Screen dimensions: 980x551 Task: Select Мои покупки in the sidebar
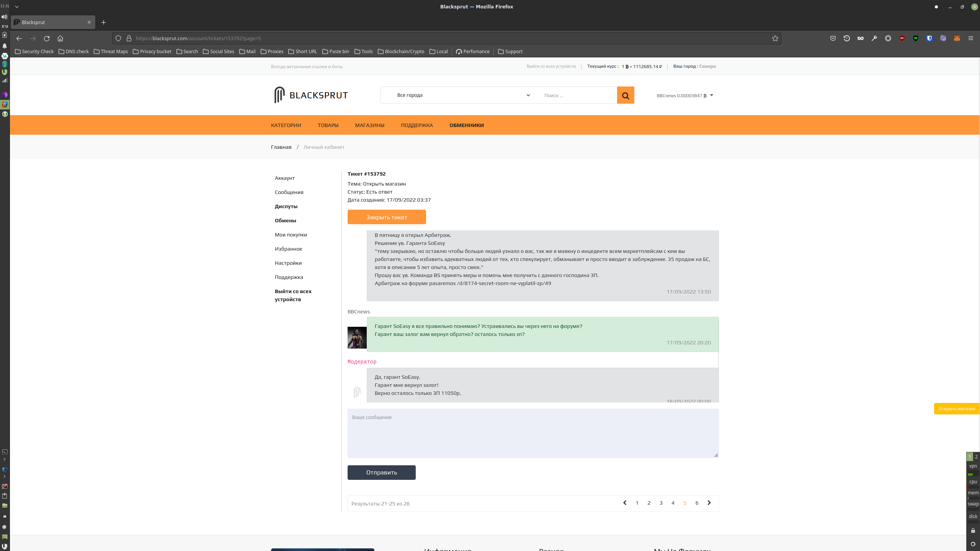tap(291, 235)
